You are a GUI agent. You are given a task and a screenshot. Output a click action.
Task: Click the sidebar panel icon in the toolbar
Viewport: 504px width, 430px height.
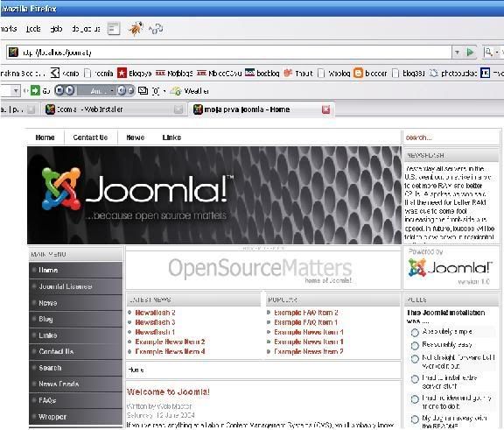[114, 29]
